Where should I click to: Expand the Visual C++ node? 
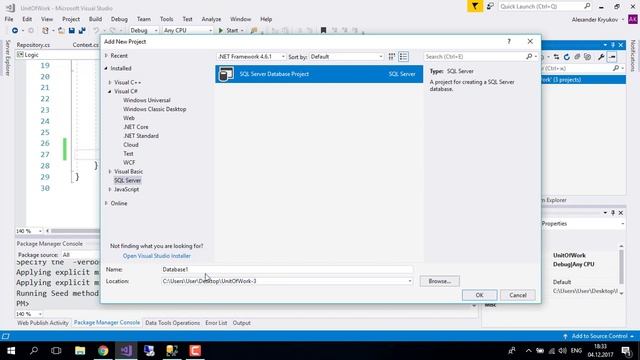click(110, 82)
